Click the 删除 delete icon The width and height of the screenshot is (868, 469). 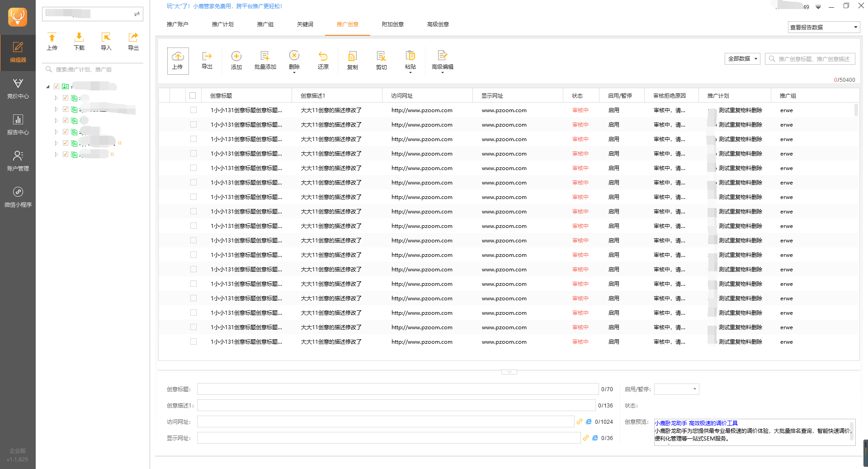[x=294, y=55]
